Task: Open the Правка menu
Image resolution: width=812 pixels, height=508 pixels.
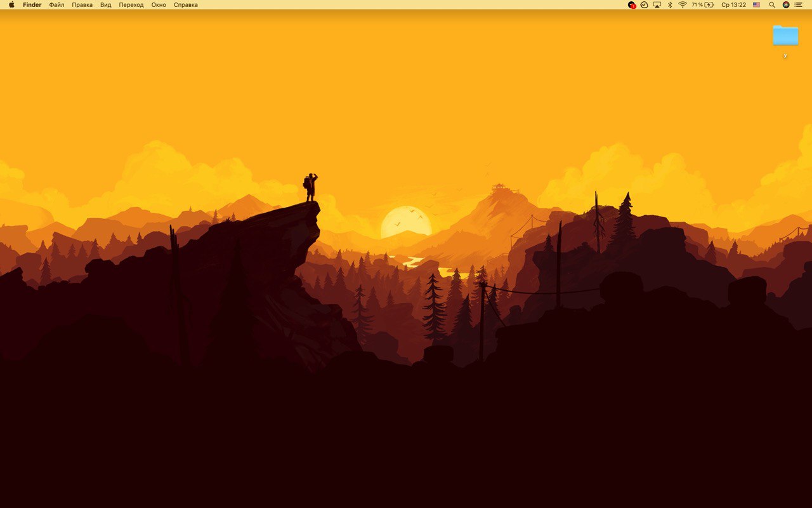Action: point(82,4)
